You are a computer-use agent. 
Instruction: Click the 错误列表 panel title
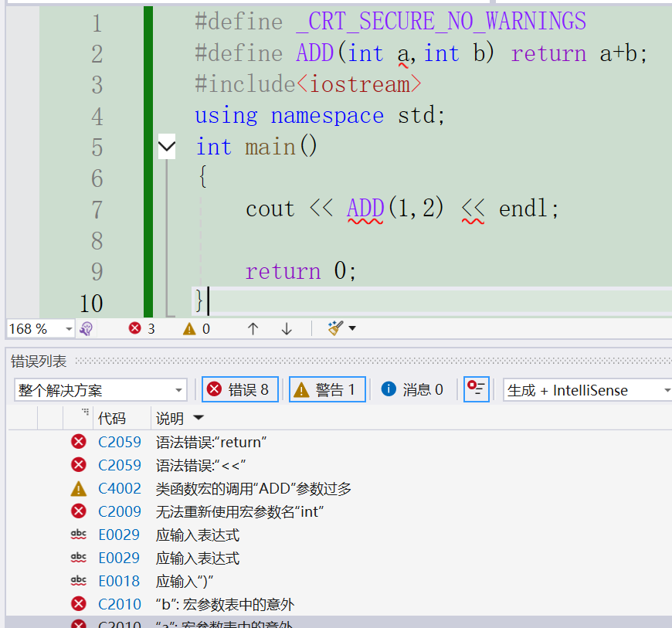tap(38, 362)
